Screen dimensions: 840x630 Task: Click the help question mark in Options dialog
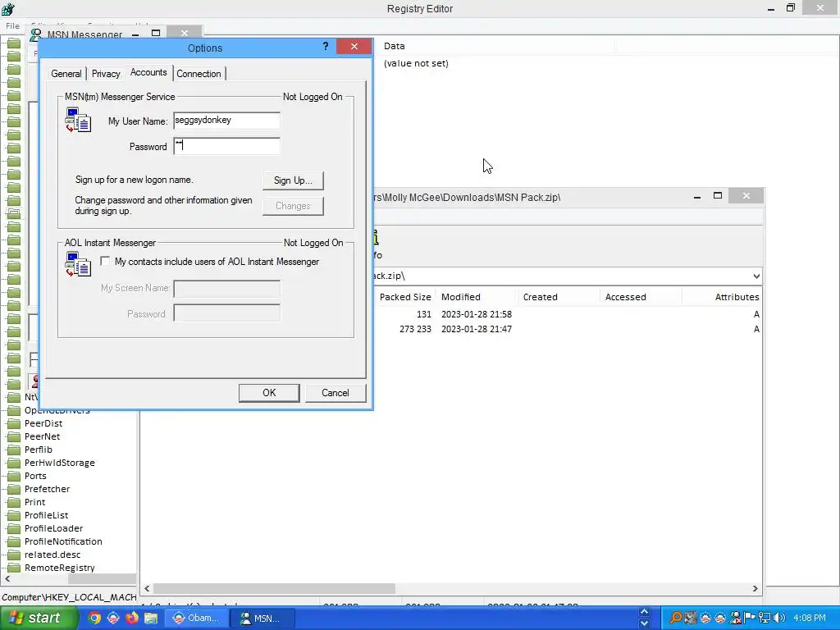tap(325, 47)
